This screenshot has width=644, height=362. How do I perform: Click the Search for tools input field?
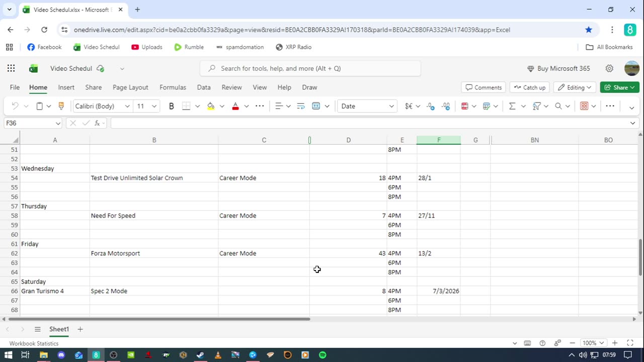(310, 68)
